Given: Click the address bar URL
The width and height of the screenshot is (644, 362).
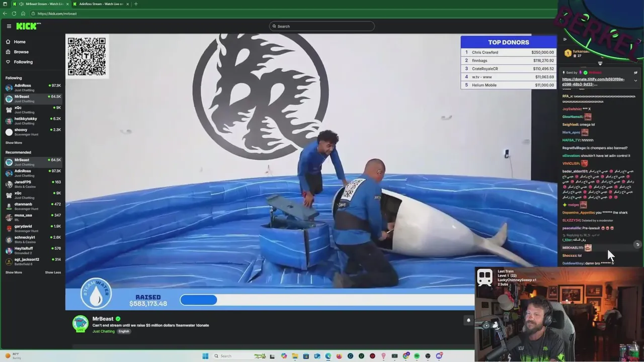Looking at the screenshot, I should click(57, 14).
